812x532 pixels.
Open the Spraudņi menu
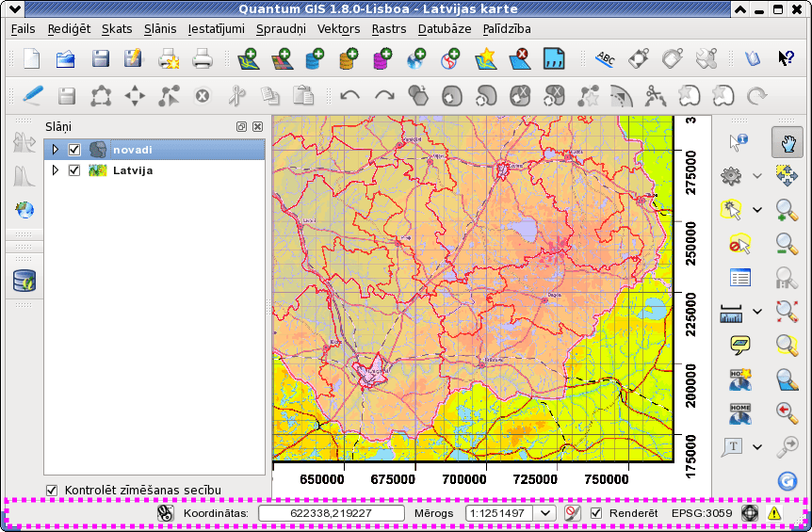click(282, 29)
